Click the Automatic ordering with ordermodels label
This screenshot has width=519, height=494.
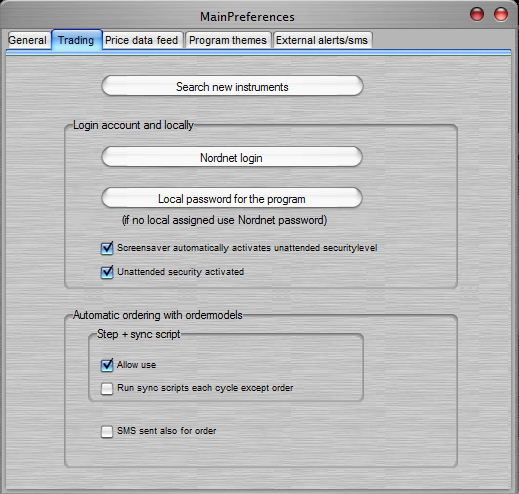coord(158,315)
